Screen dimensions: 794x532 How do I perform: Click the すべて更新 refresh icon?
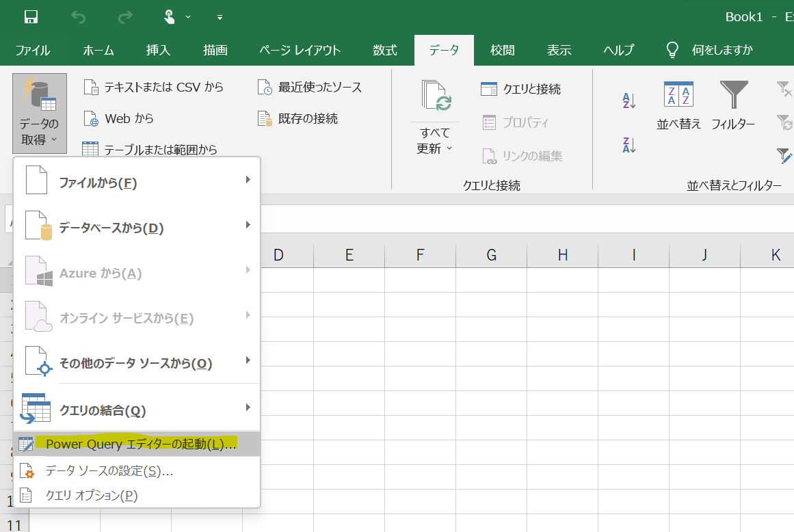436,96
